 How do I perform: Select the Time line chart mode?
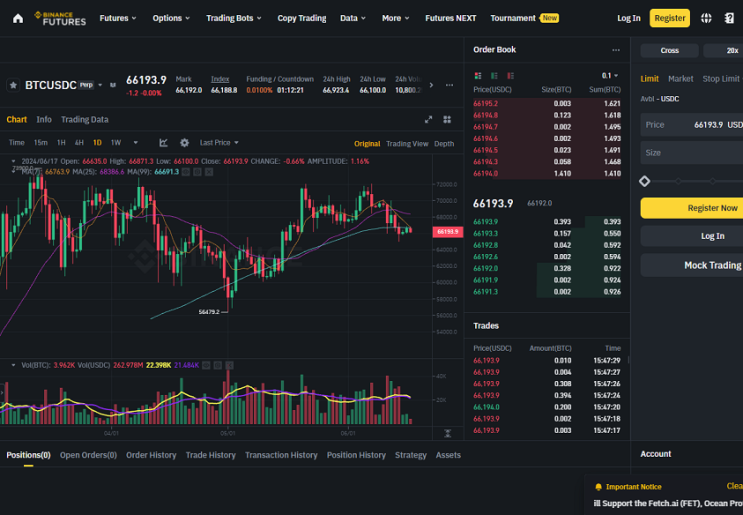[17, 143]
